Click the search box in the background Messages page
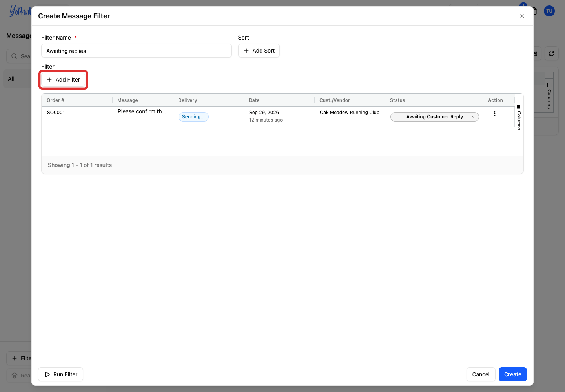The height and width of the screenshot is (392, 565). pos(19,56)
